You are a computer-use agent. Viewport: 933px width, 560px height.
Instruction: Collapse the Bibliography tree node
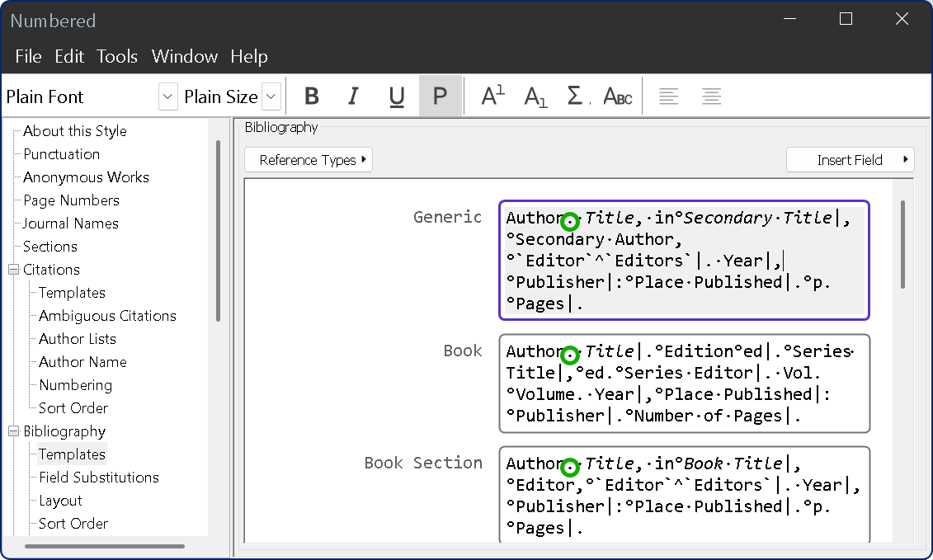pyautogui.click(x=14, y=431)
